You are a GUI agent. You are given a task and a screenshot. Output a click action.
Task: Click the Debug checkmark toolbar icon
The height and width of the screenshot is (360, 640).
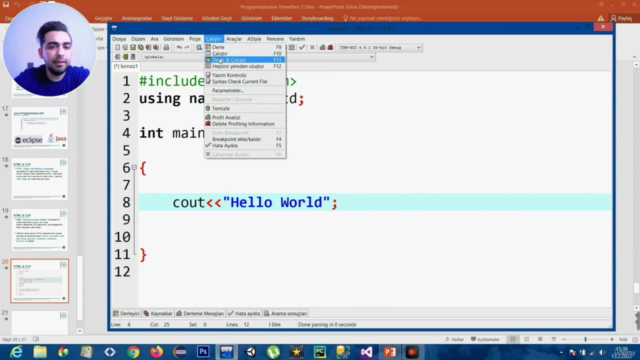302,47
